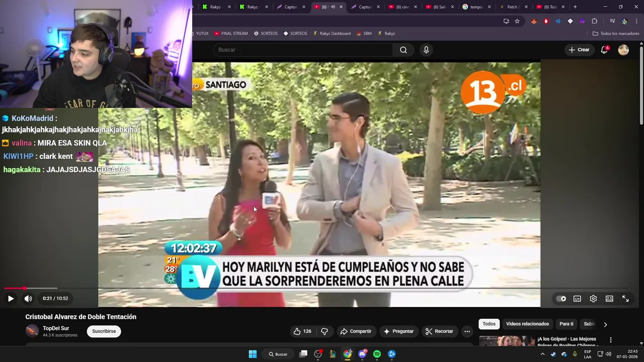Select the Para ti chip

567,324
